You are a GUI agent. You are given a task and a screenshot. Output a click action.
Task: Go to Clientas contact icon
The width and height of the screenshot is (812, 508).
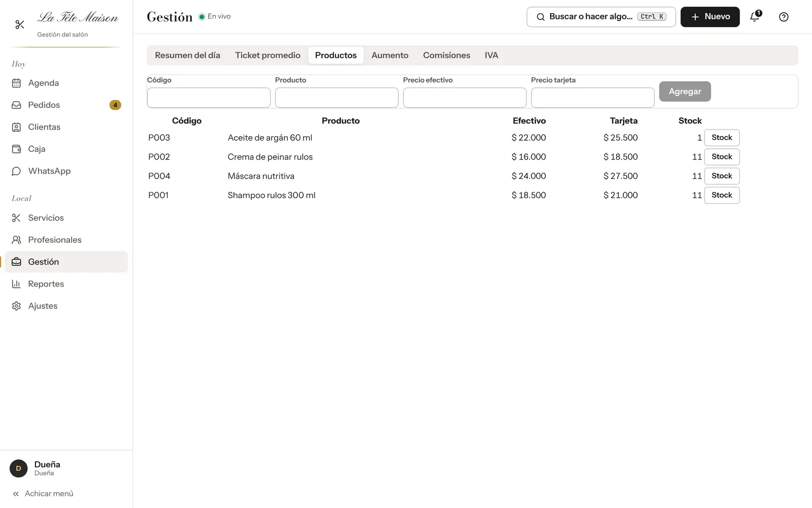(16, 127)
